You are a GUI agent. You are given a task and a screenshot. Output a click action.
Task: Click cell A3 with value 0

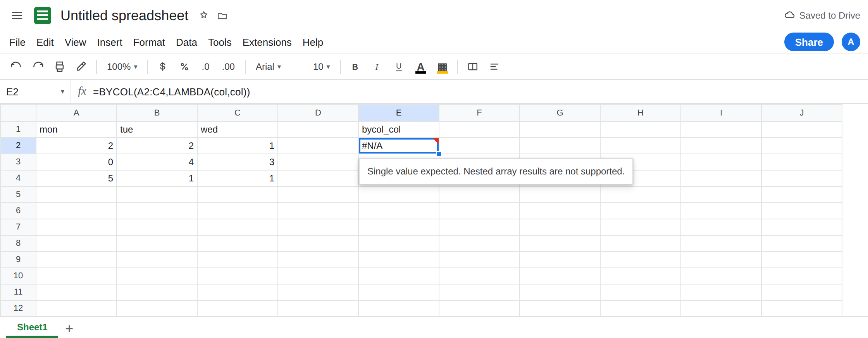coord(76,162)
